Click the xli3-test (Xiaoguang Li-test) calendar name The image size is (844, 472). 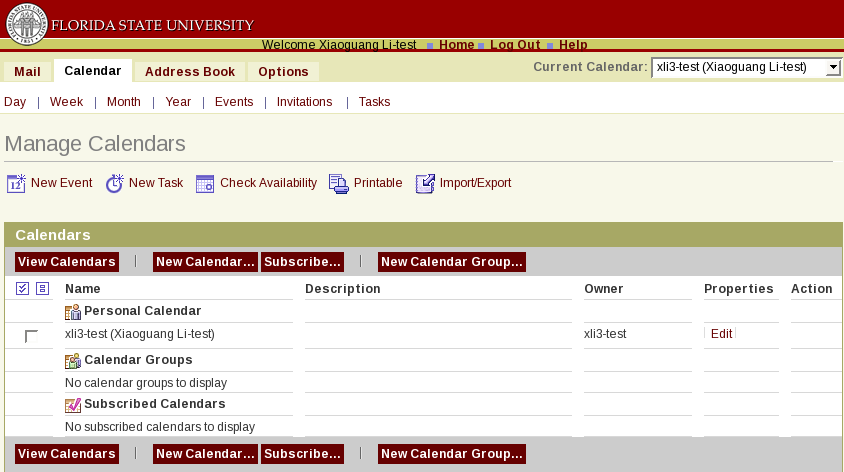pyautogui.click(x=140, y=334)
